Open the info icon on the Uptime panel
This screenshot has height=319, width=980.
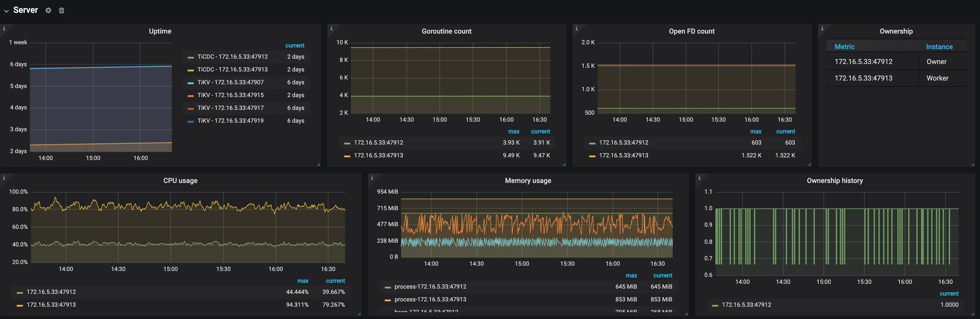pos(4,28)
